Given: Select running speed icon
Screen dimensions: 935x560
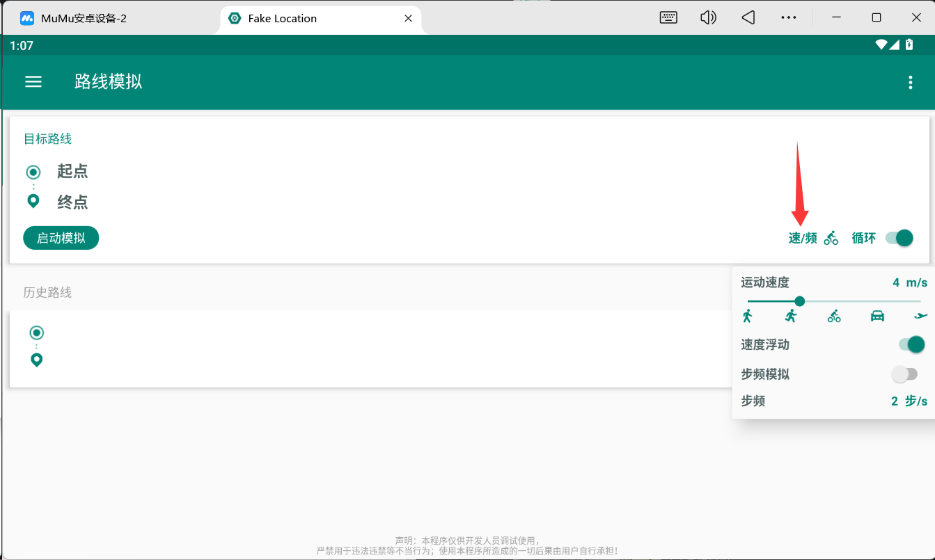Looking at the screenshot, I should point(791,317).
